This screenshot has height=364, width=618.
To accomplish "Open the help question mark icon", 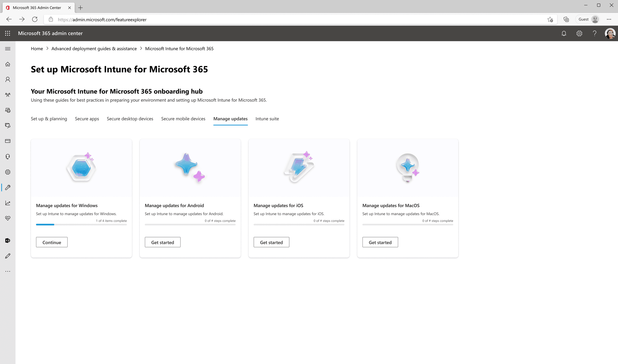I will coord(595,33).
